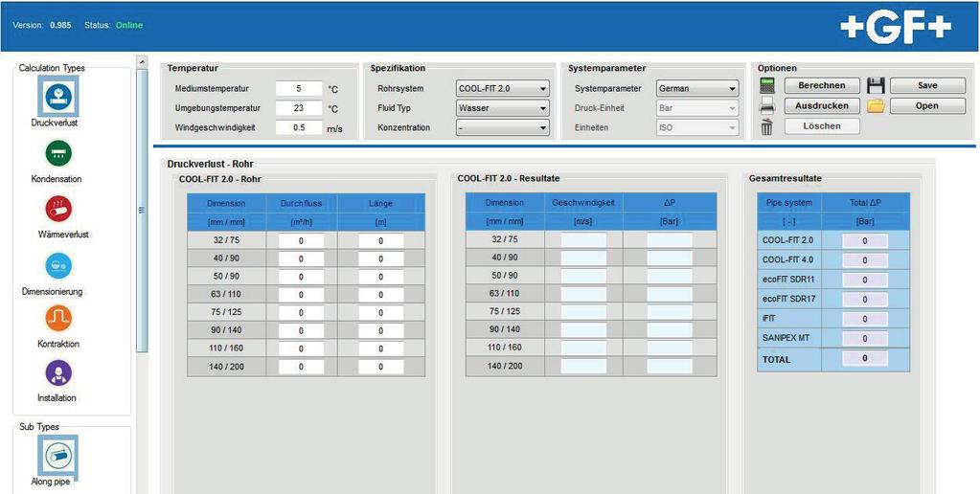
Task: Click the version number 0.985
Action: [x=60, y=26]
